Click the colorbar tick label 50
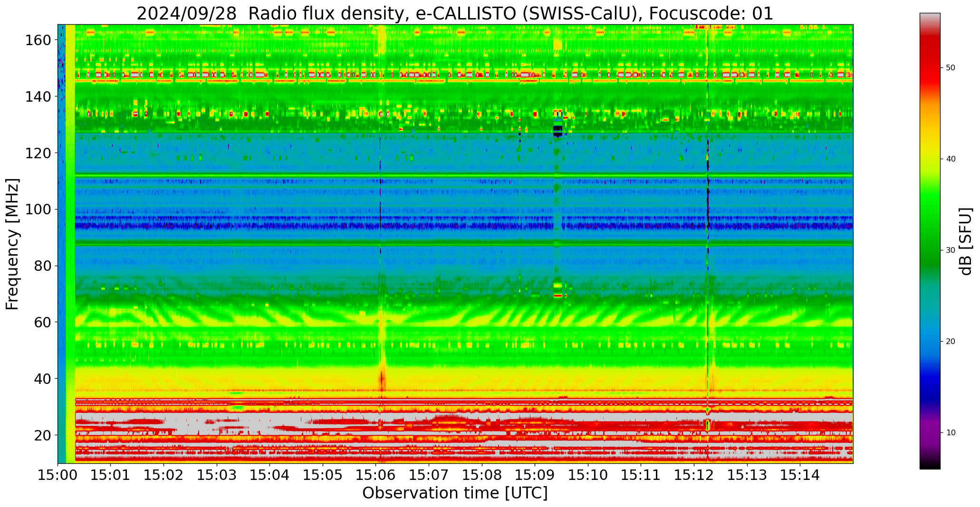Screen dimensions: 980x507 pyautogui.click(x=951, y=68)
